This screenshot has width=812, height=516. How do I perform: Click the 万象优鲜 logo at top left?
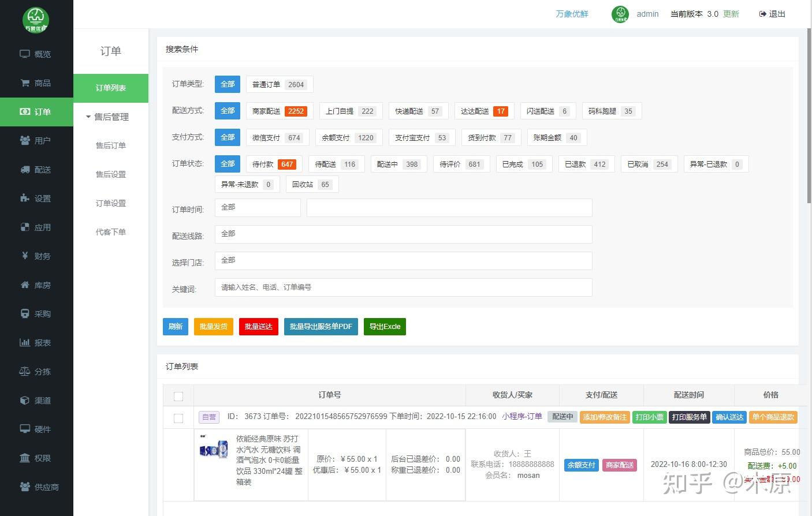36,20
